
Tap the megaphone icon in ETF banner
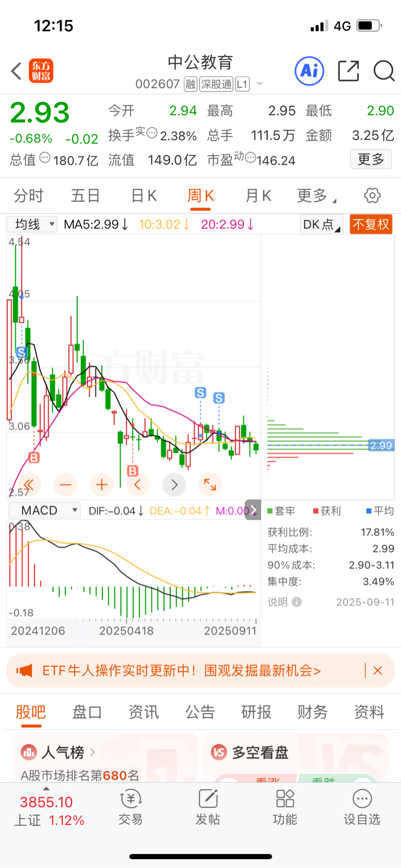pyautogui.click(x=25, y=670)
